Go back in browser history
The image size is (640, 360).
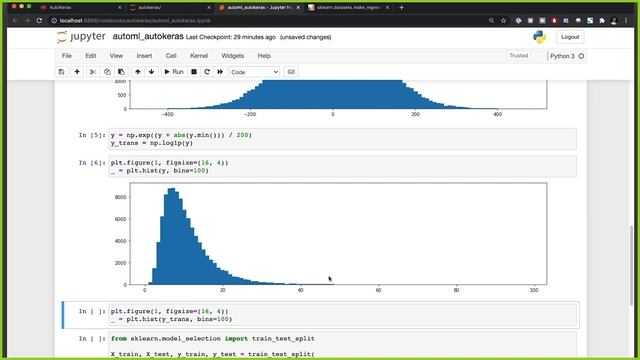(x=15, y=20)
